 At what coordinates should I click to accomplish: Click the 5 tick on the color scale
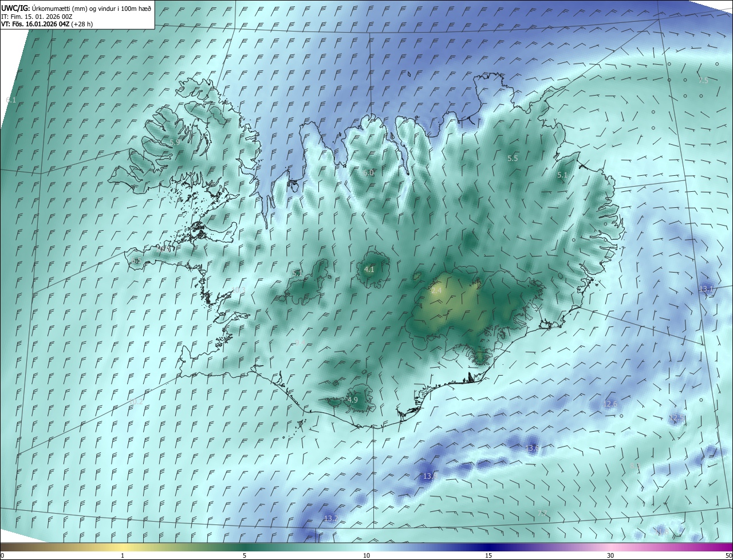tap(245, 555)
